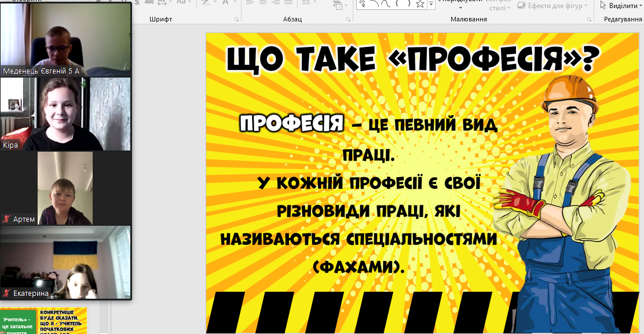Open the Експрес стилі quick styles dropdown

(499, 5)
